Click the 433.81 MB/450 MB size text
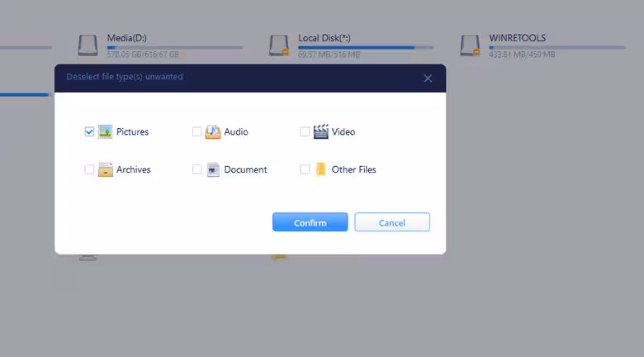Image resolution: width=644 pixels, height=357 pixels. tap(522, 55)
